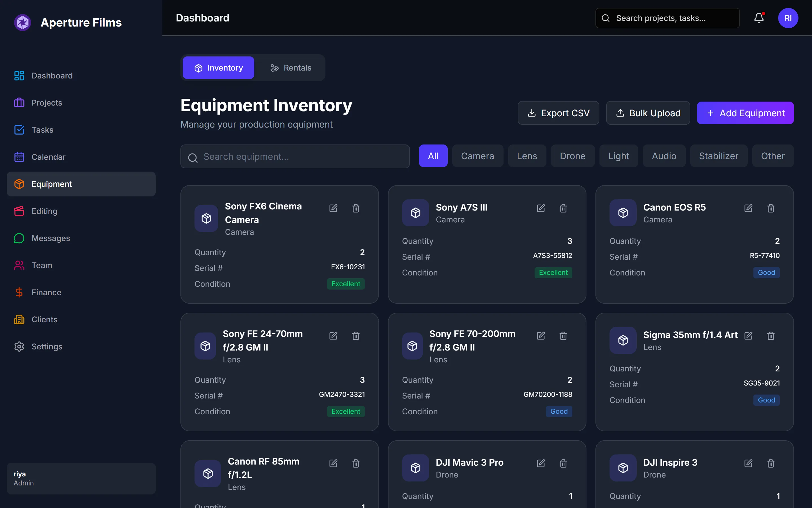Image resolution: width=812 pixels, height=508 pixels.
Task: Delete the Sony A7S III entry
Action: click(x=563, y=208)
